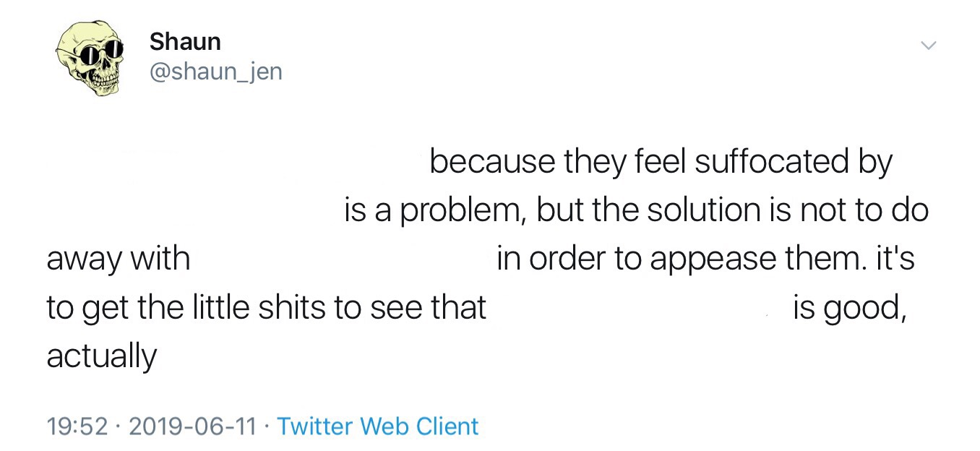980x451 pixels.
Task: Click the text "is good,"
Action: (849, 309)
